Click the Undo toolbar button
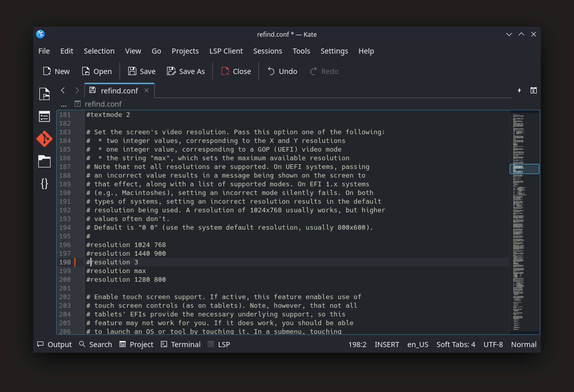The width and height of the screenshot is (574, 392). (x=282, y=71)
